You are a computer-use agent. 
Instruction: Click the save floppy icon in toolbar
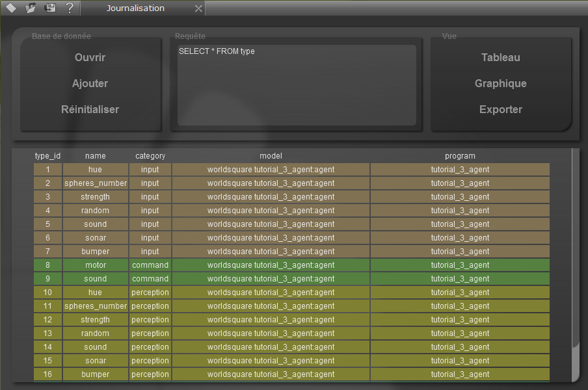click(x=50, y=8)
